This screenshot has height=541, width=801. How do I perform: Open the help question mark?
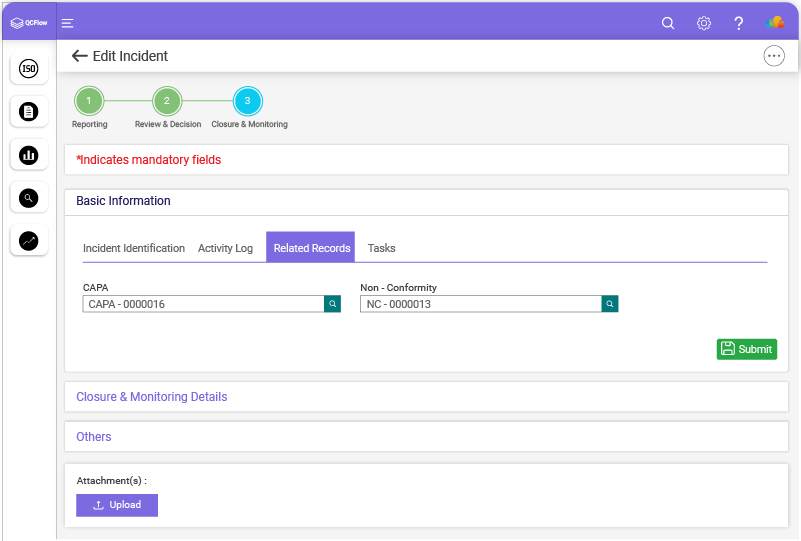[x=738, y=23]
